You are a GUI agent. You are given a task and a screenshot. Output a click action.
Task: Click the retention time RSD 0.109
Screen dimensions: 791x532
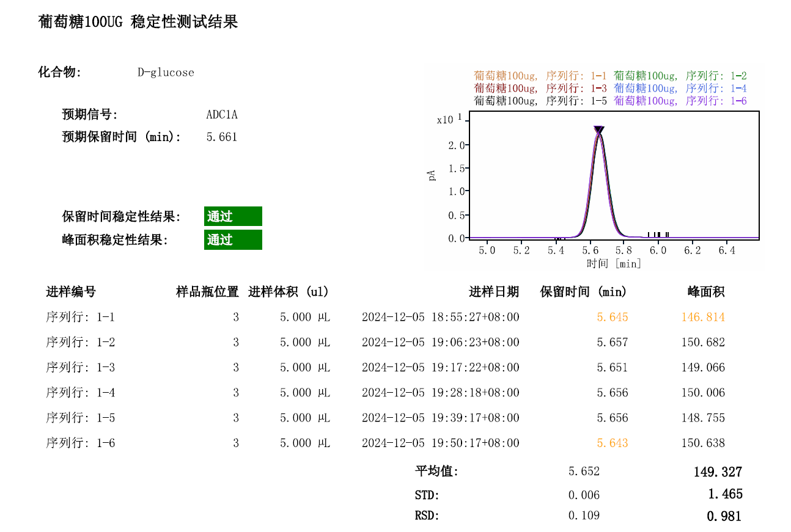coord(584,516)
